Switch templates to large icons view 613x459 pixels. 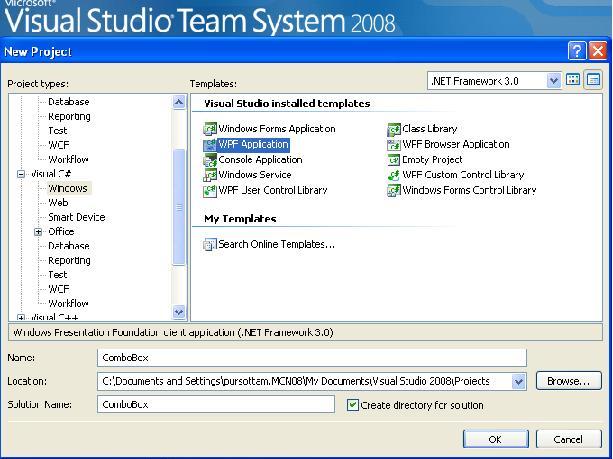coord(573,80)
